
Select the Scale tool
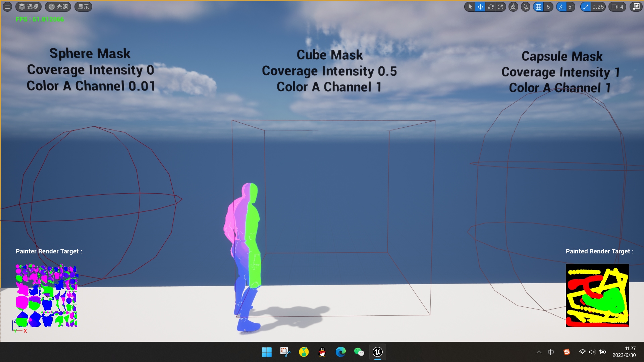coord(500,7)
